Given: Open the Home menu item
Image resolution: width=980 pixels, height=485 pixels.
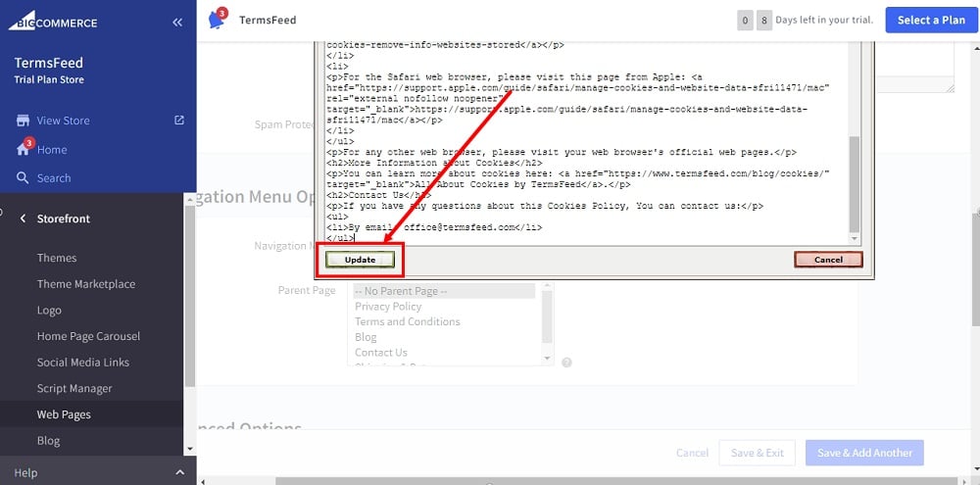Looking at the screenshot, I should [x=52, y=150].
